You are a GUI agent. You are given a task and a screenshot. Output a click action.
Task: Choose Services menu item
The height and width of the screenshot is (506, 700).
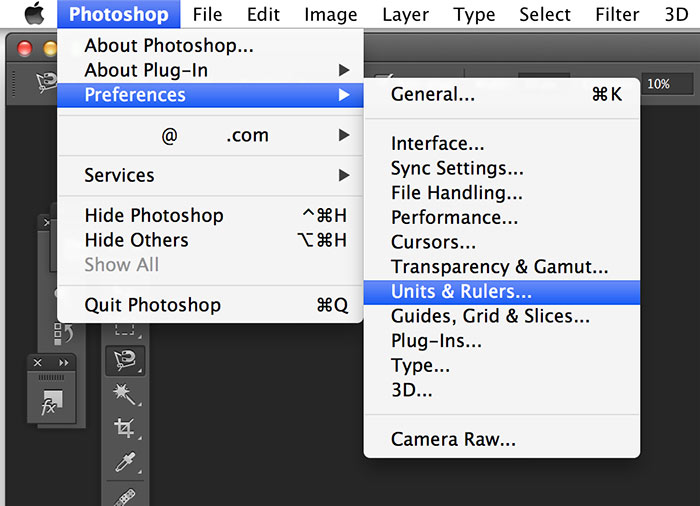(x=210, y=175)
